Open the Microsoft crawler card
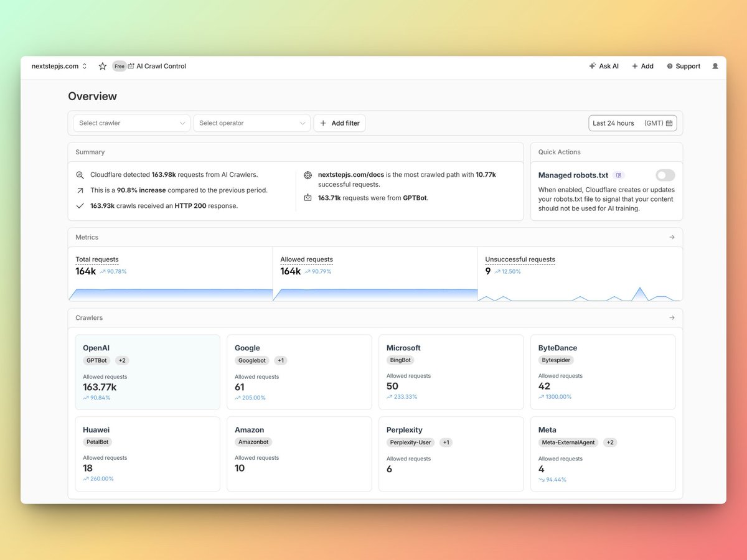 point(451,372)
